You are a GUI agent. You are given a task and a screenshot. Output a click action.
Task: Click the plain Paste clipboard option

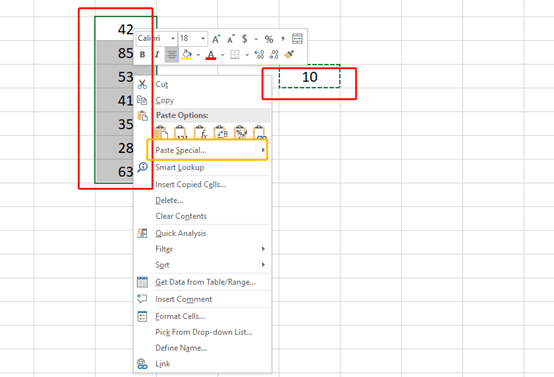162,132
